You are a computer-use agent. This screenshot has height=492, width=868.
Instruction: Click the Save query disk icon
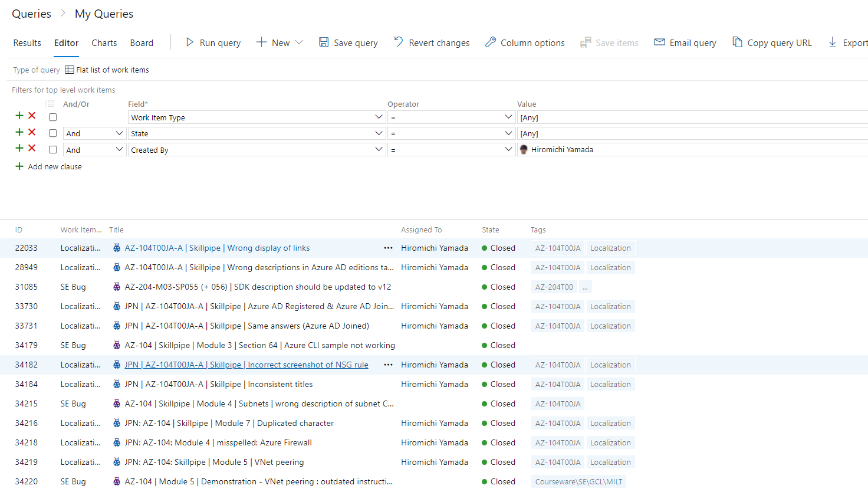(323, 42)
